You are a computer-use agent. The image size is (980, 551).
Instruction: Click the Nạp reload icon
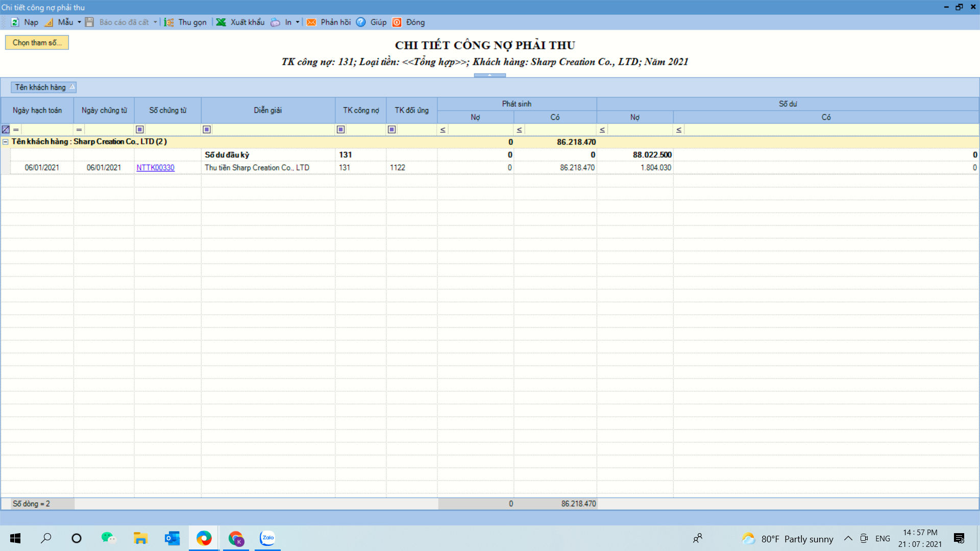tap(15, 22)
